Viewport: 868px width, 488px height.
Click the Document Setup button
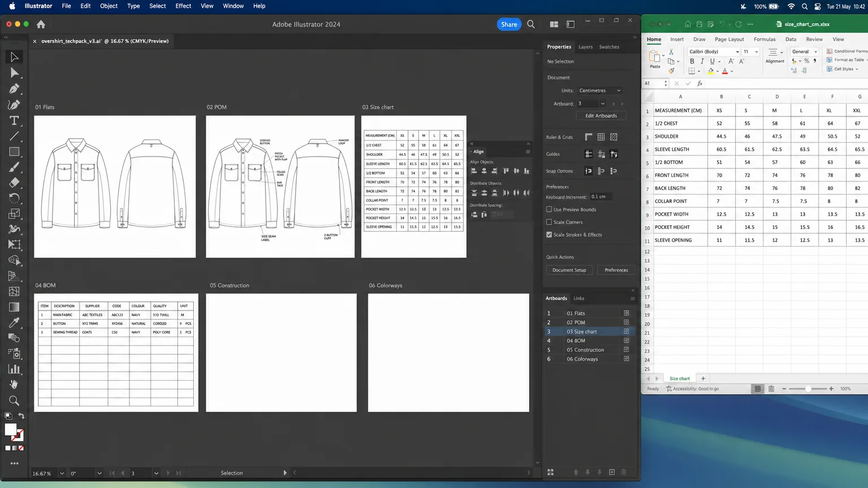pos(569,270)
